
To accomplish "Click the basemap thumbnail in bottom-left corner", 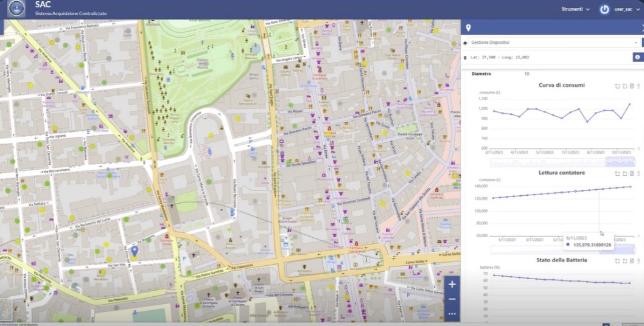I will point(6,310).
